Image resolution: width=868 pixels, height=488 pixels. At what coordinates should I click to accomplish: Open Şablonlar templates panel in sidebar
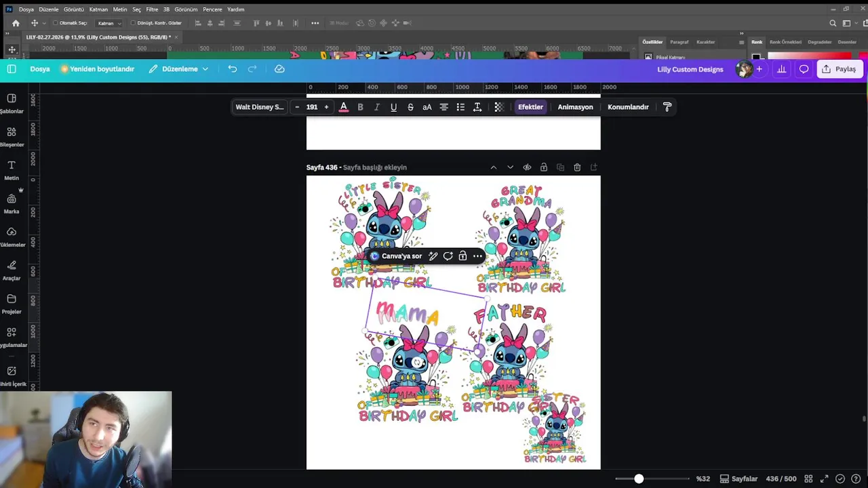12,104
